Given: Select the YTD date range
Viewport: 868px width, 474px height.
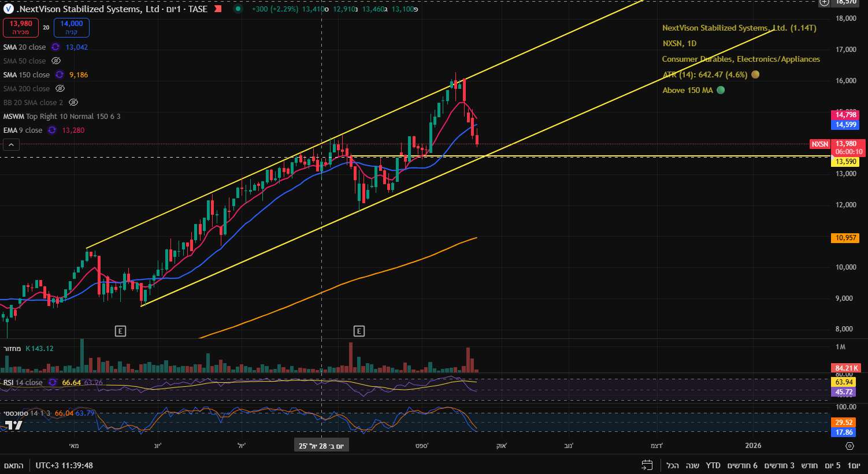Looking at the screenshot, I should pyautogui.click(x=713, y=465).
